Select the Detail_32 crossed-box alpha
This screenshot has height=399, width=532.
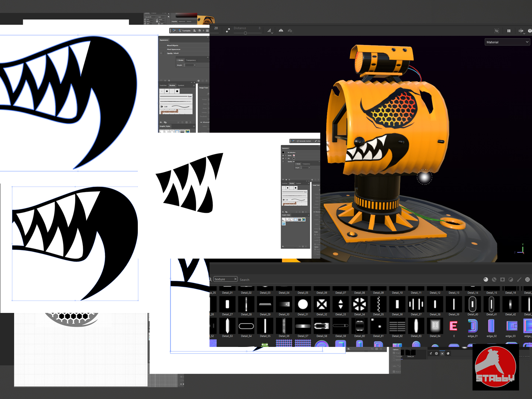pyautogui.click(x=322, y=304)
